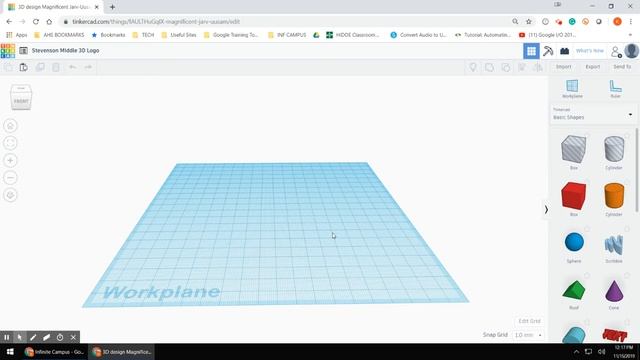Collapse the shapes panel chevron

(546, 210)
